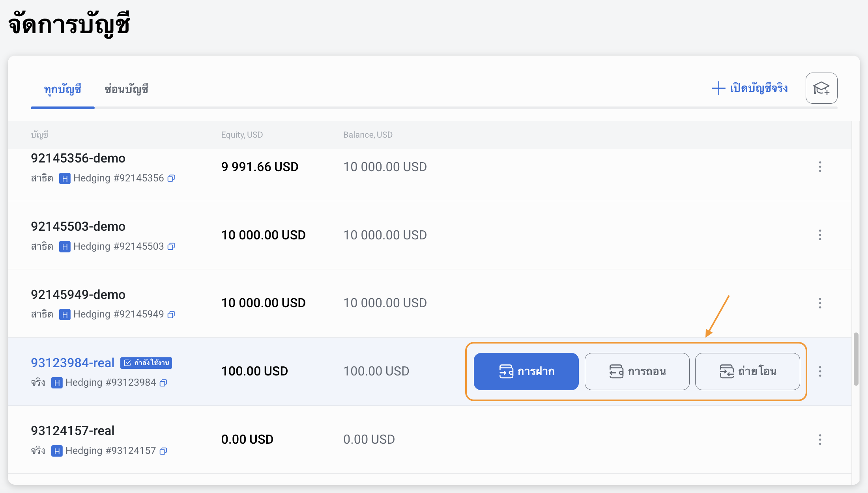The height and width of the screenshot is (493, 868).
Task: Click the vertical scrollbar thumb
Action: [x=856, y=359]
